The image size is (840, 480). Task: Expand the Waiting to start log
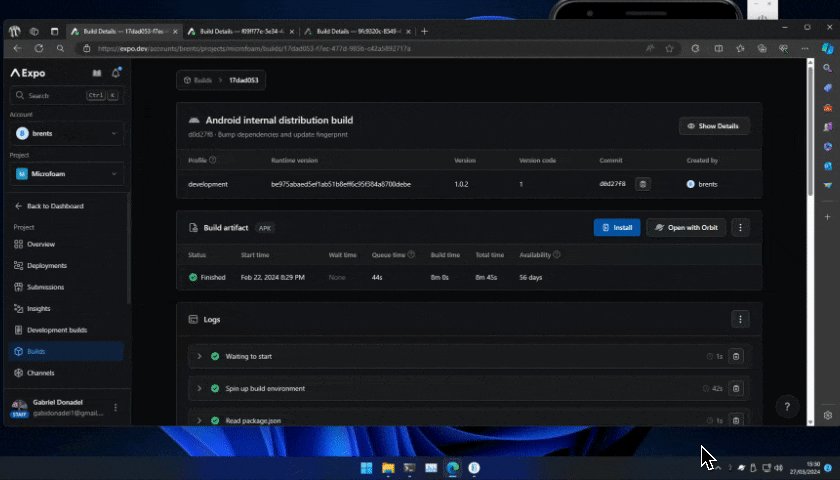pyautogui.click(x=199, y=356)
